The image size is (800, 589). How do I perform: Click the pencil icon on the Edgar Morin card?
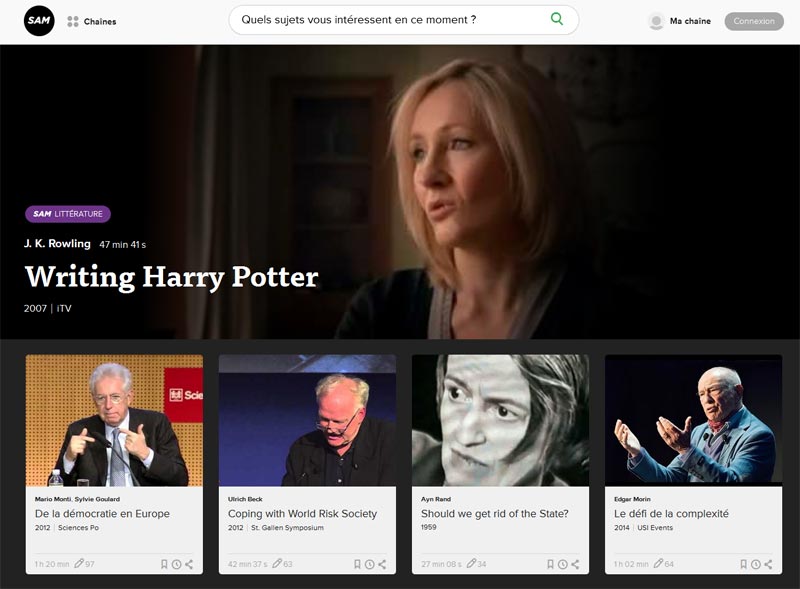coord(659,563)
